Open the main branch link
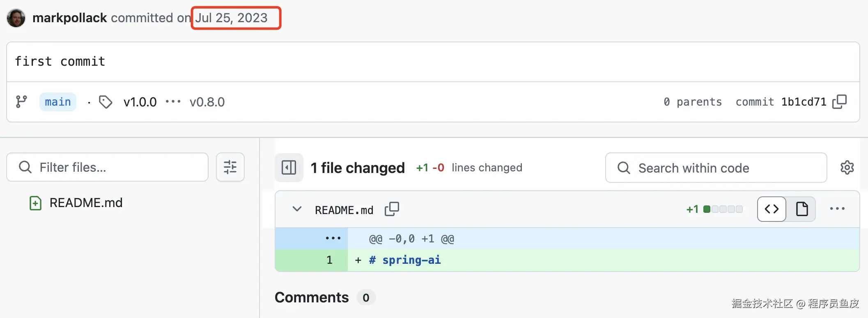The image size is (868, 318). click(x=58, y=102)
